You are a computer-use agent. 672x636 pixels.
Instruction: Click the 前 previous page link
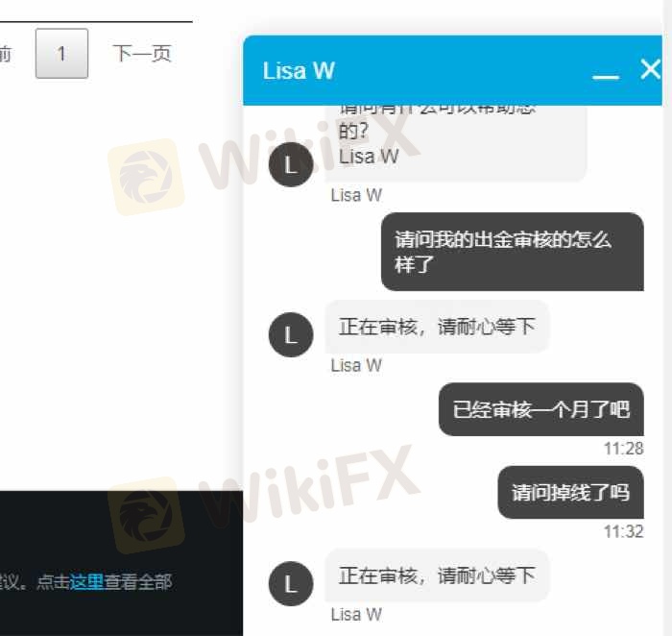(x=5, y=54)
